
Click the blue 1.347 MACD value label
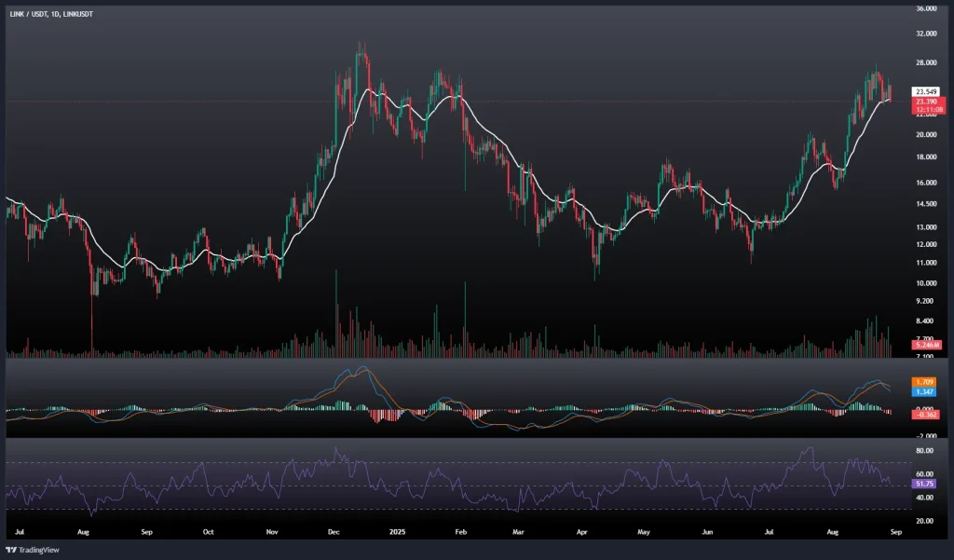[x=925, y=392]
